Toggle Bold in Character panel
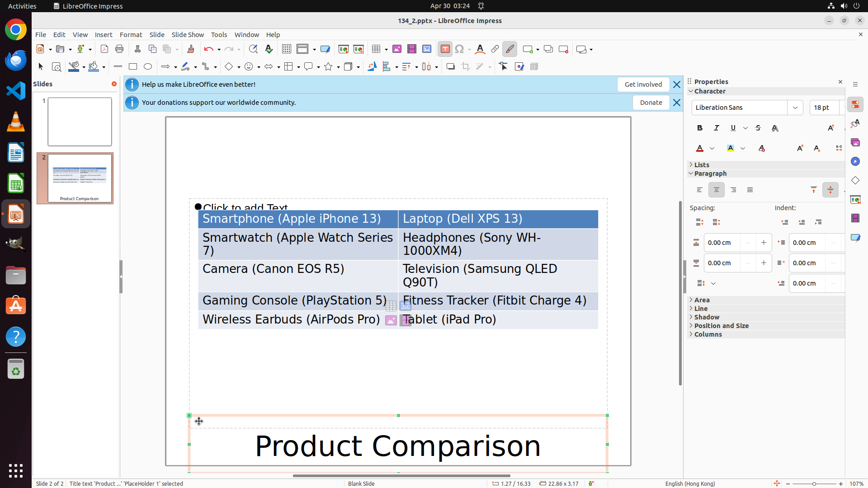The image size is (868, 488). pyautogui.click(x=700, y=128)
